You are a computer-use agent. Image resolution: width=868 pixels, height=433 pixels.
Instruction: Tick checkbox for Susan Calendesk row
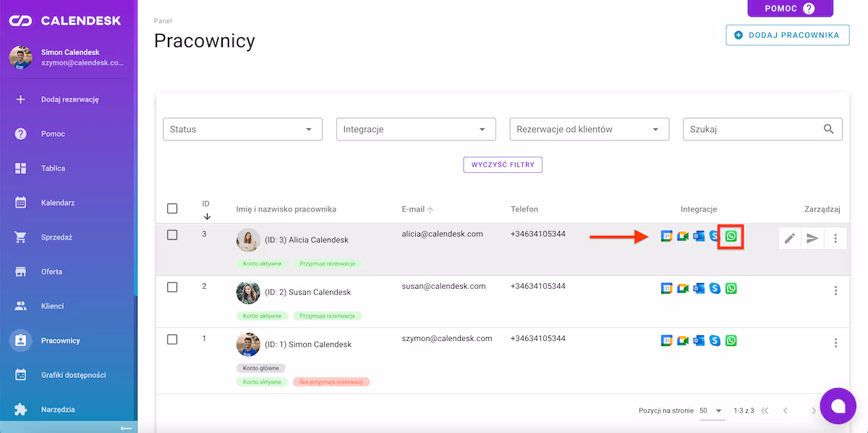coord(172,287)
